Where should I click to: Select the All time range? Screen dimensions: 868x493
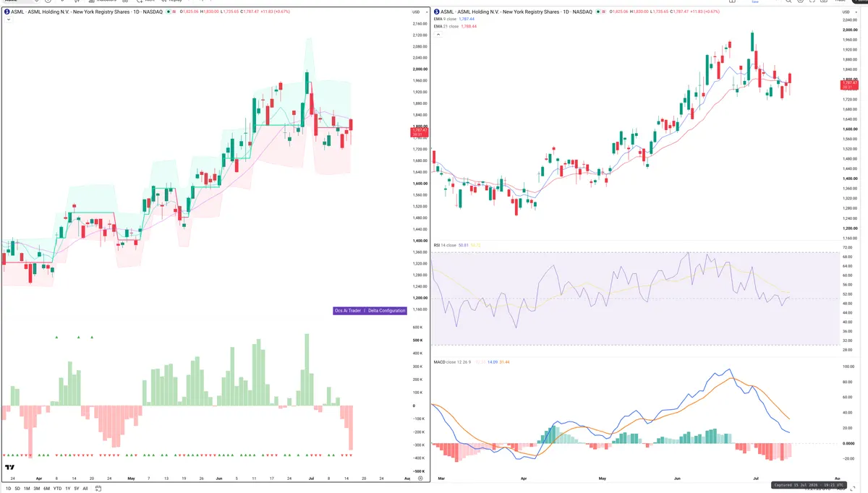(x=85, y=489)
